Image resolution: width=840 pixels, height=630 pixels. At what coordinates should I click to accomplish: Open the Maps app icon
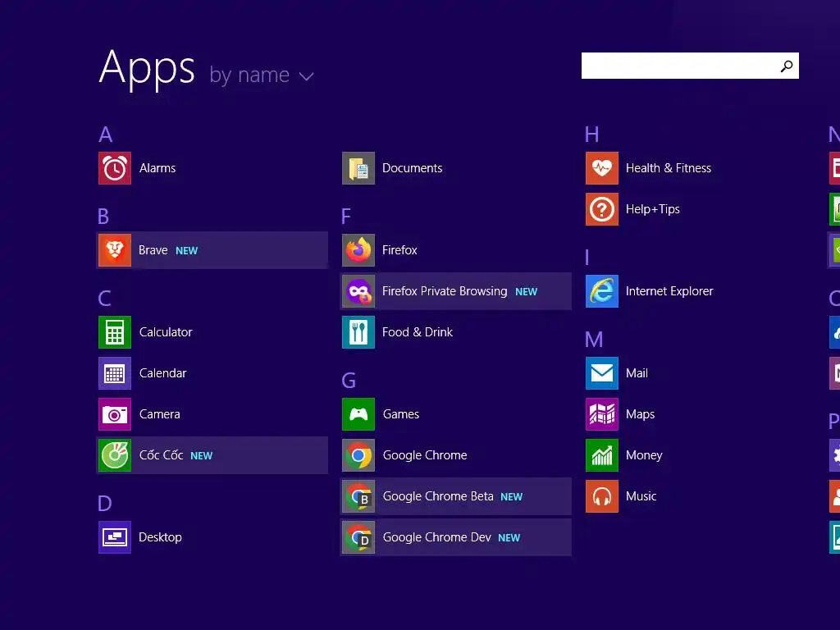click(x=602, y=414)
